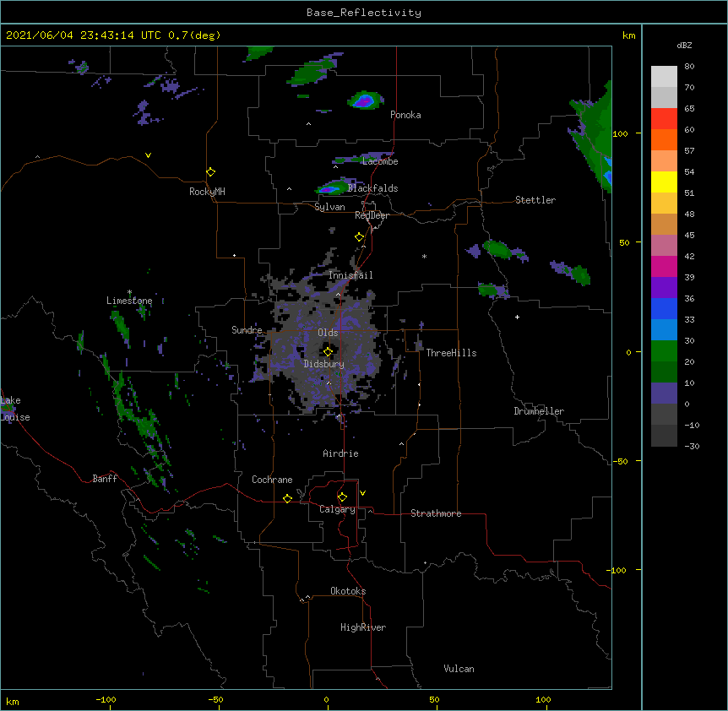Click the Base_Reflectivity title text
Image resolution: width=728 pixels, height=711 pixels.
point(364,13)
